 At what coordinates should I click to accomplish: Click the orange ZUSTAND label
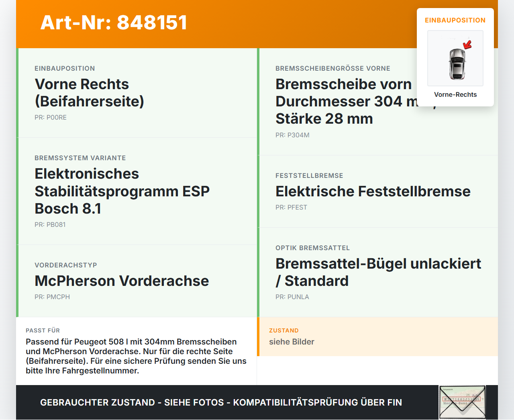(284, 330)
